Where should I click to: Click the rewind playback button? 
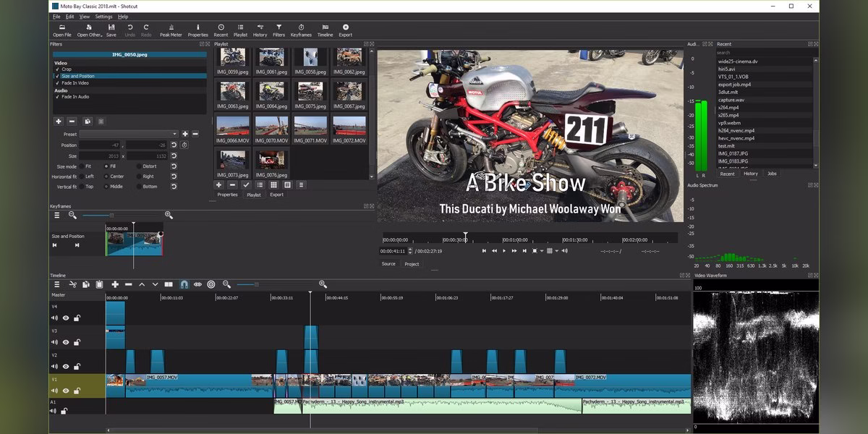(x=495, y=251)
